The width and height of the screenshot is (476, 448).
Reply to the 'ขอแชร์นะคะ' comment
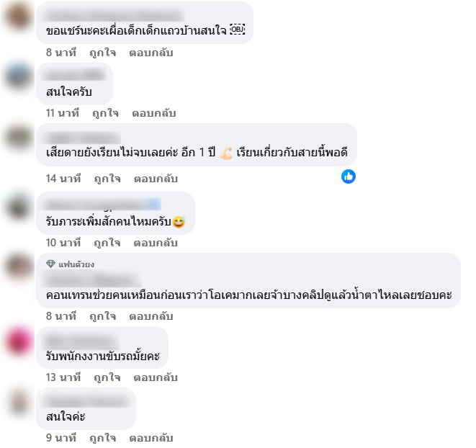(151, 53)
